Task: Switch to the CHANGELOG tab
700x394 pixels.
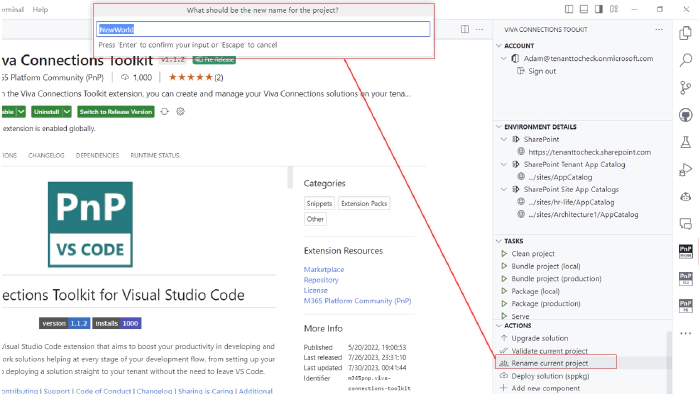Action: (x=46, y=155)
